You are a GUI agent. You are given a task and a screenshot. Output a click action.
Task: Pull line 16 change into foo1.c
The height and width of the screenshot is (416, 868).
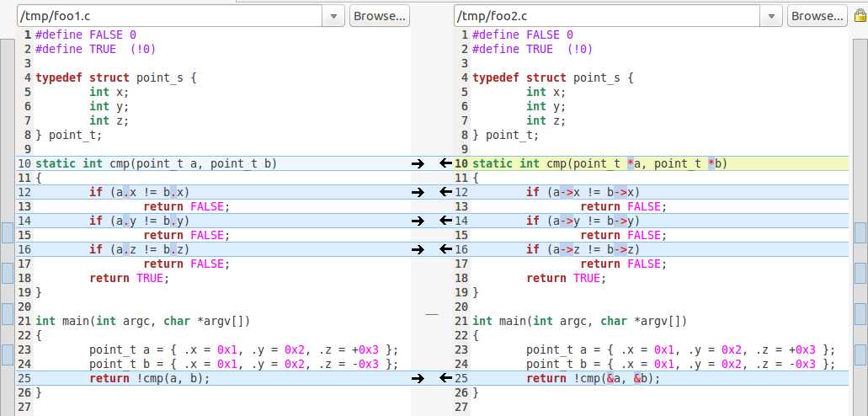pyautogui.click(x=445, y=249)
